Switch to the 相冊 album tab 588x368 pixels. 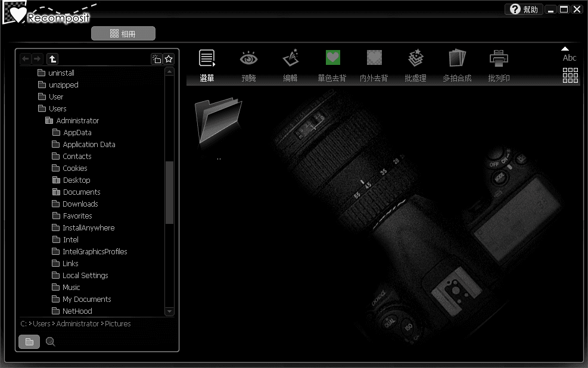click(123, 34)
